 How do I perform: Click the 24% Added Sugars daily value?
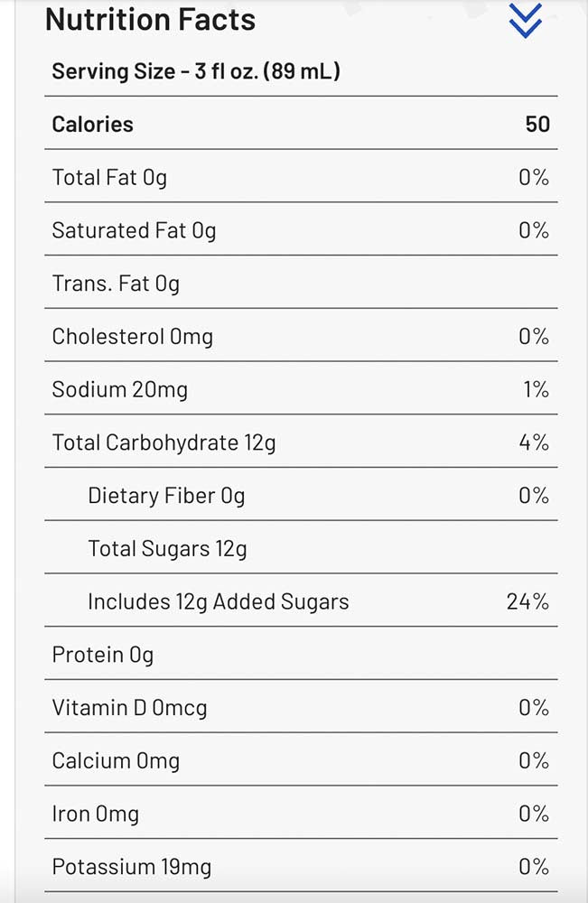527,602
